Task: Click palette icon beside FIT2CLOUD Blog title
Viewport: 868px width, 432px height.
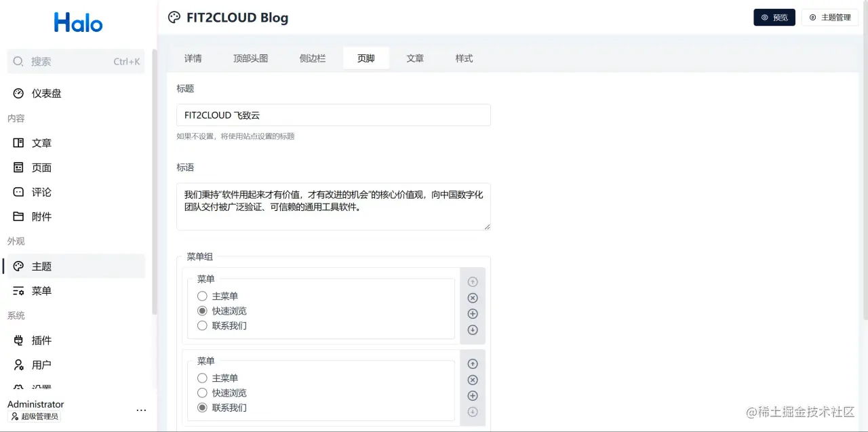Action: 174,18
